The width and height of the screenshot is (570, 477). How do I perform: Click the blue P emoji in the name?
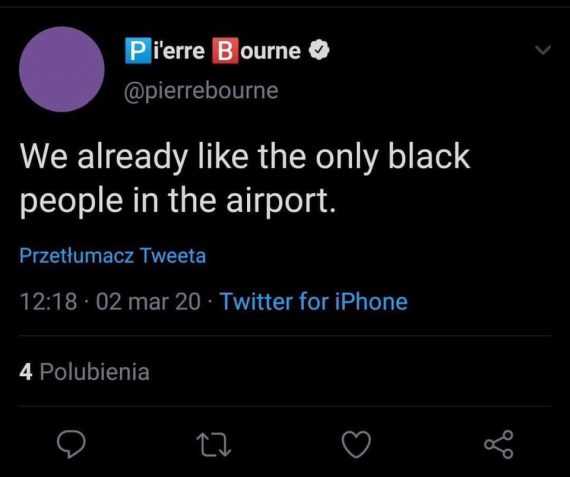(x=138, y=51)
